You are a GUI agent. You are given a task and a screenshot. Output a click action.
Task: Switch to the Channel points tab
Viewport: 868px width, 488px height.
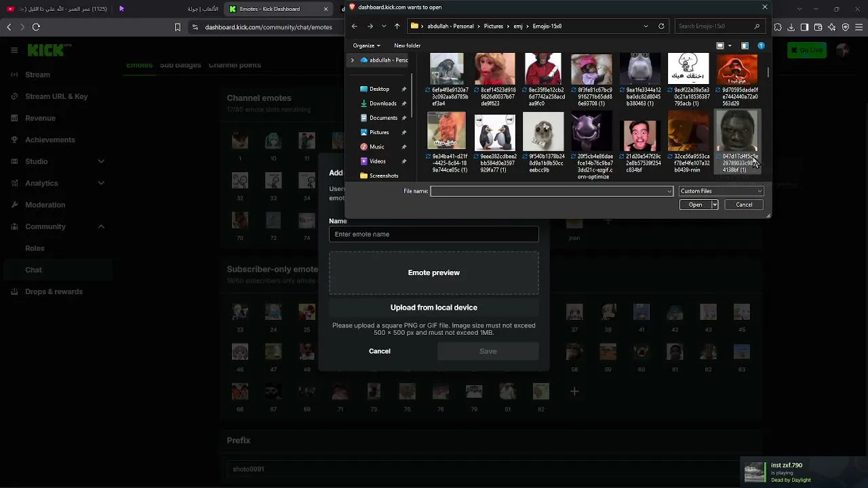pos(235,65)
